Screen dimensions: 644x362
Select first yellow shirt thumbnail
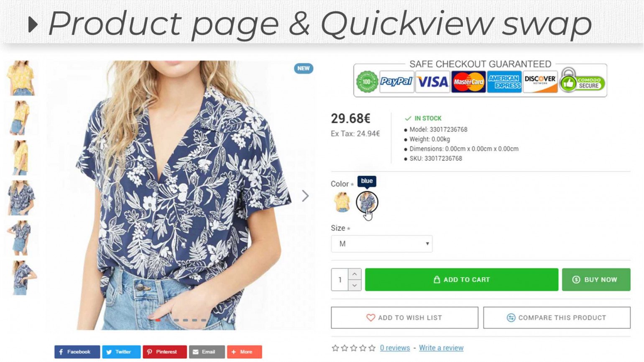pyautogui.click(x=21, y=78)
